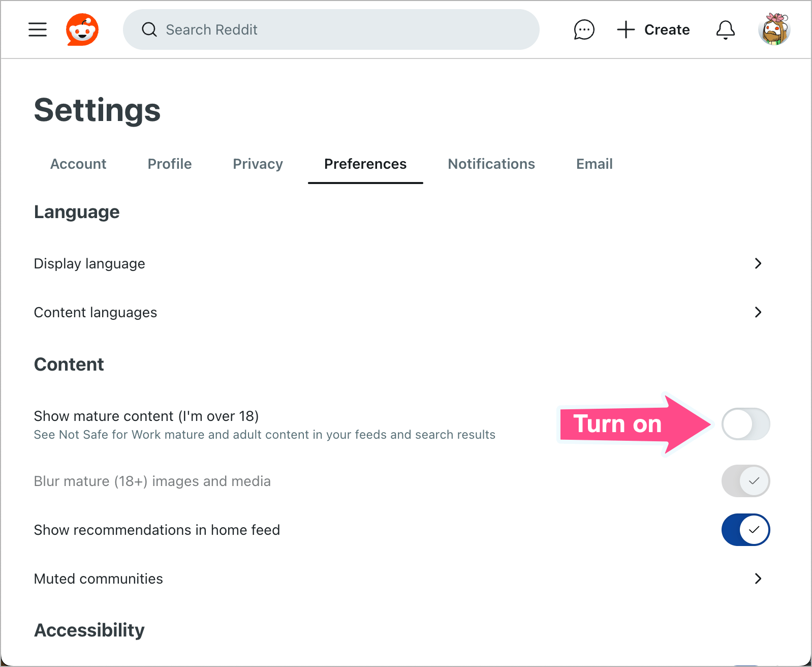Click the magnifier search icon

click(x=149, y=29)
